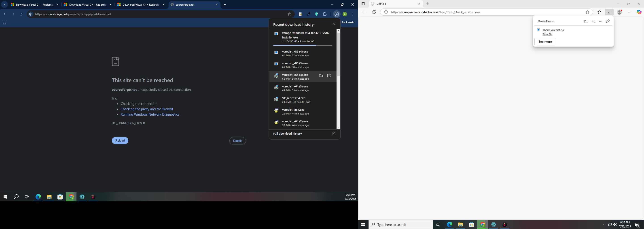View site information in the Edge address bar
The width and height of the screenshot is (644, 229).
[386, 12]
